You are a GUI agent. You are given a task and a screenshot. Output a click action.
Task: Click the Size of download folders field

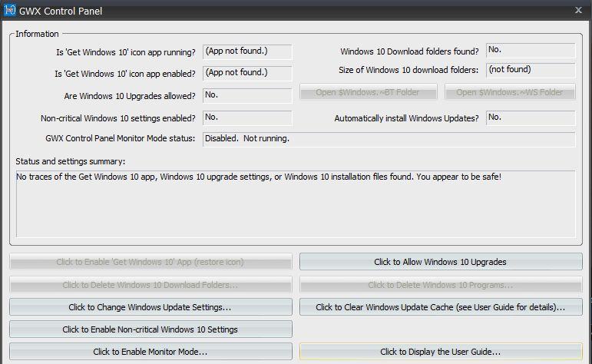(x=531, y=70)
